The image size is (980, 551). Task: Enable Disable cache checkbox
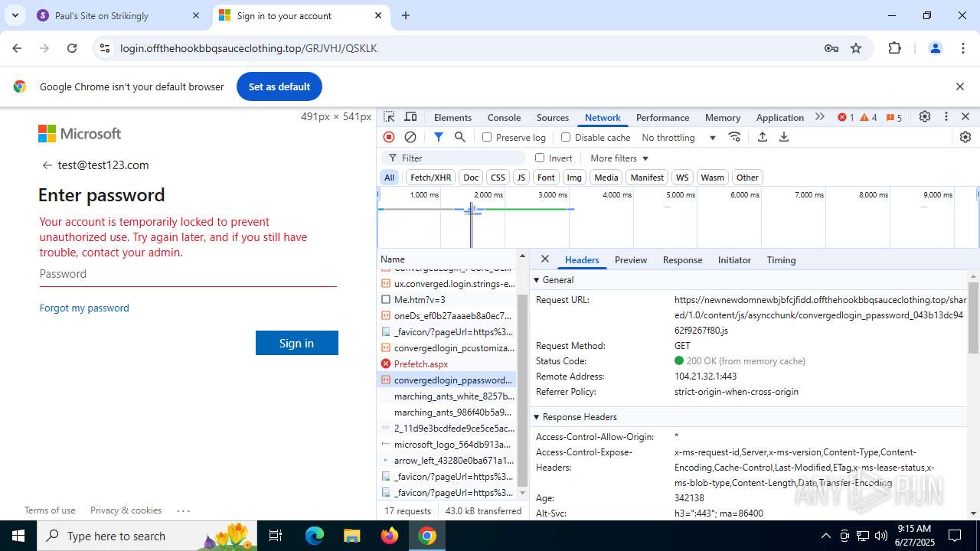(566, 138)
